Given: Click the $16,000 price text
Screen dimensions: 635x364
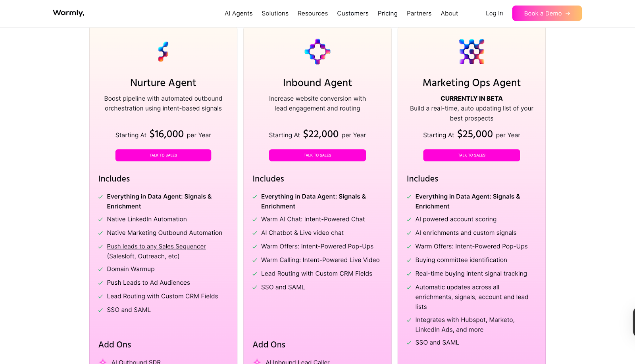Looking at the screenshot, I should tap(167, 134).
